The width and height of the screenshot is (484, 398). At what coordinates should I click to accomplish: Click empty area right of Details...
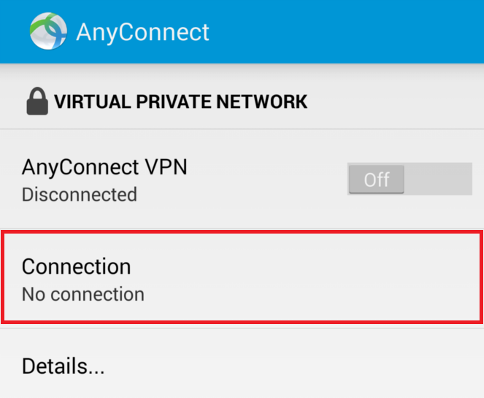coord(293,366)
